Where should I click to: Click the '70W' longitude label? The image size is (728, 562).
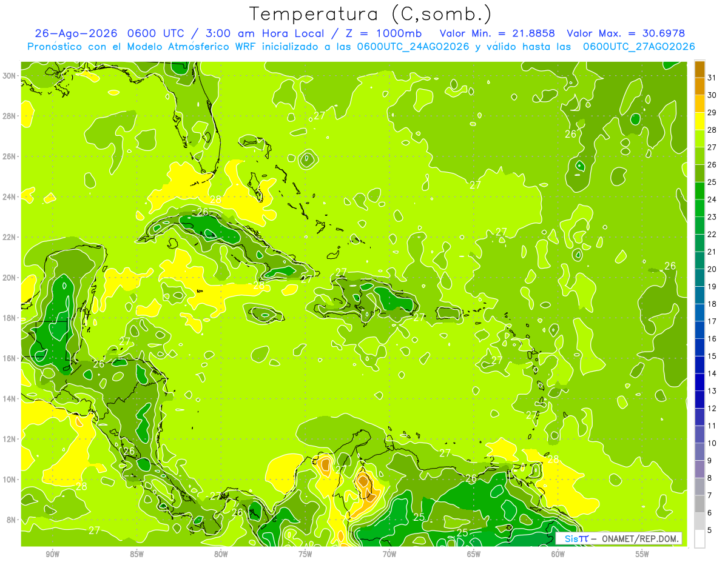pyautogui.click(x=389, y=554)
